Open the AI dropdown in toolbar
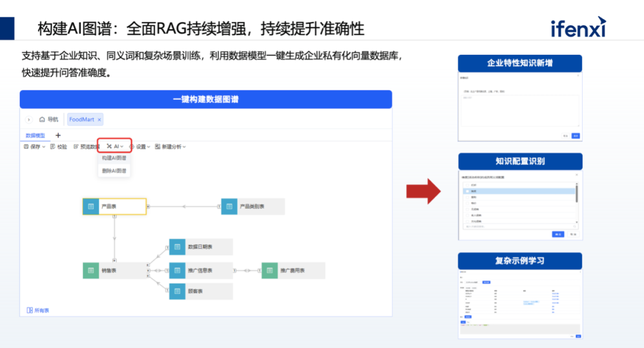 coord(115,146)
